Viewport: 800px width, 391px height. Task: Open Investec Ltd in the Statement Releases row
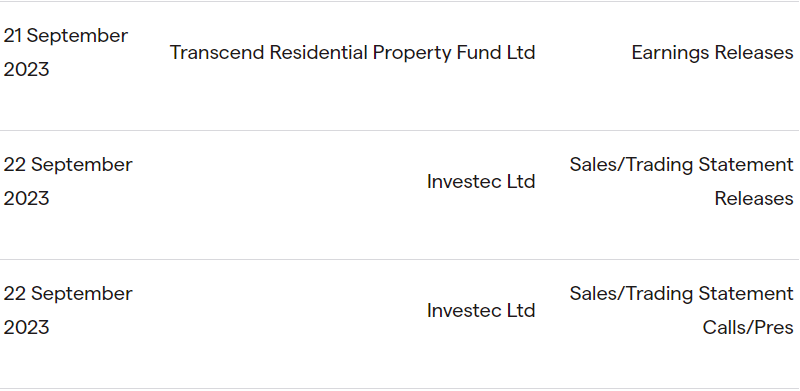pyautogui.click(x=481, y=181)
